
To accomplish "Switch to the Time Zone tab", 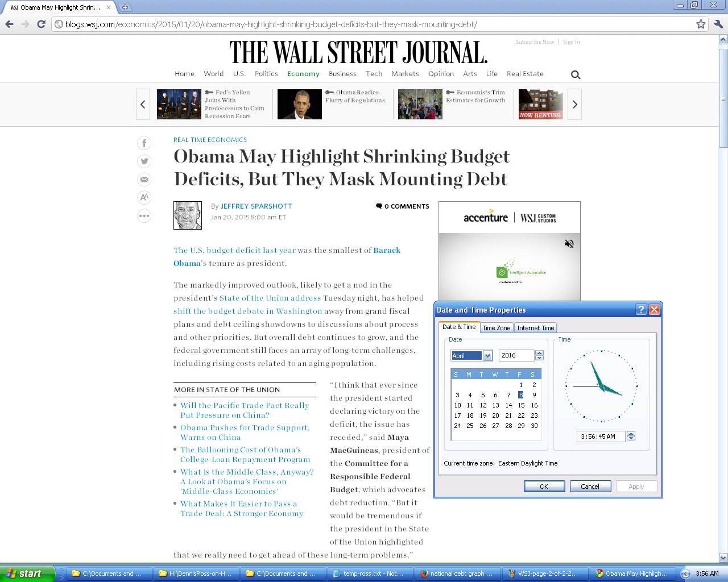I will point(497,328).
